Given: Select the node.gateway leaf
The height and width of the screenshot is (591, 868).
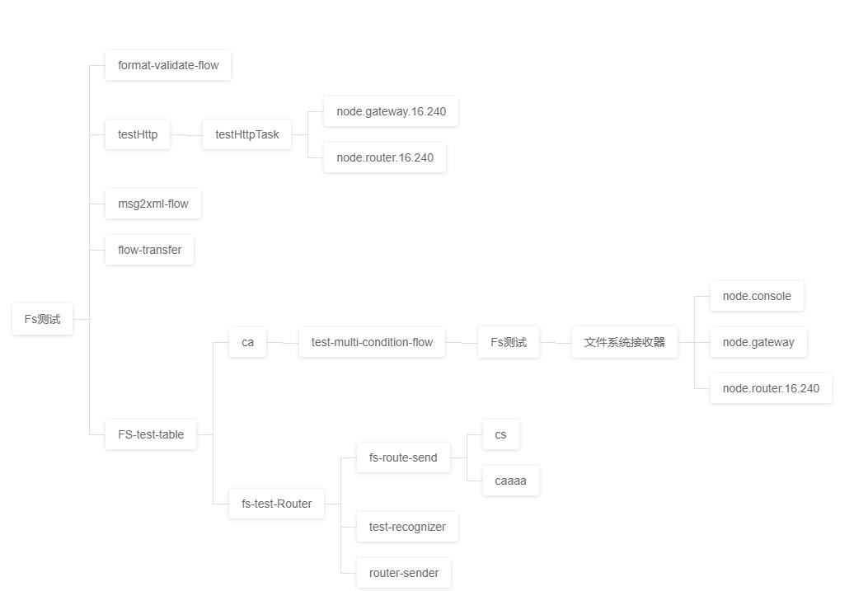Looking at the screenshot, I should (x=758, y=343).
